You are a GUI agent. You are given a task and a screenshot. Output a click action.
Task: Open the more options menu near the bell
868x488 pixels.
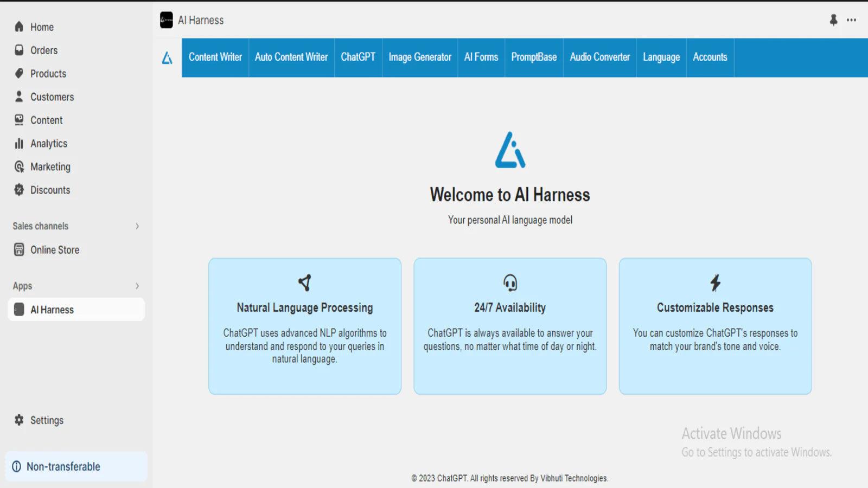pos(851,20)
